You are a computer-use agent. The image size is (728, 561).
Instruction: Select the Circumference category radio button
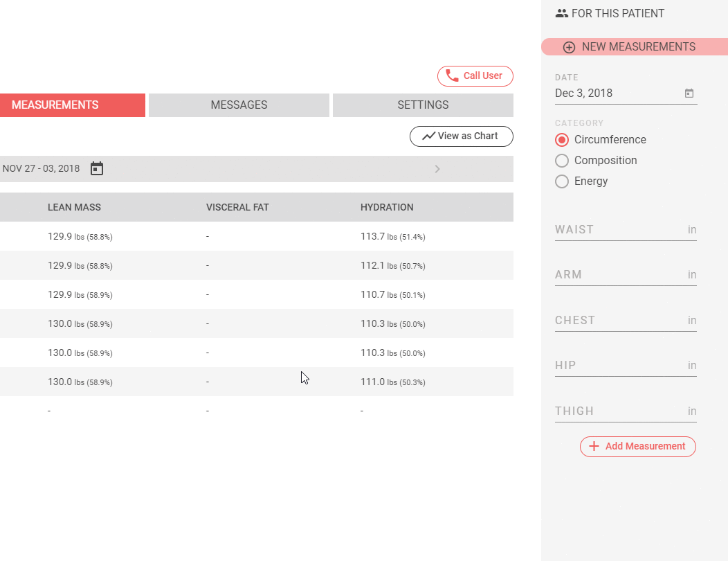click(x=562, y=140)
